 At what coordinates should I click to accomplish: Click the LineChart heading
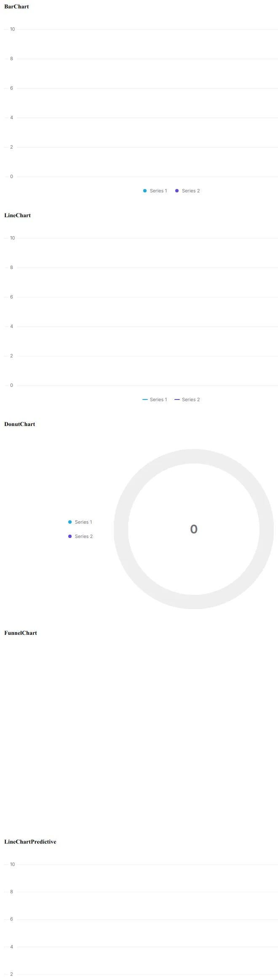pyautogui.click(x=18, y=216)
